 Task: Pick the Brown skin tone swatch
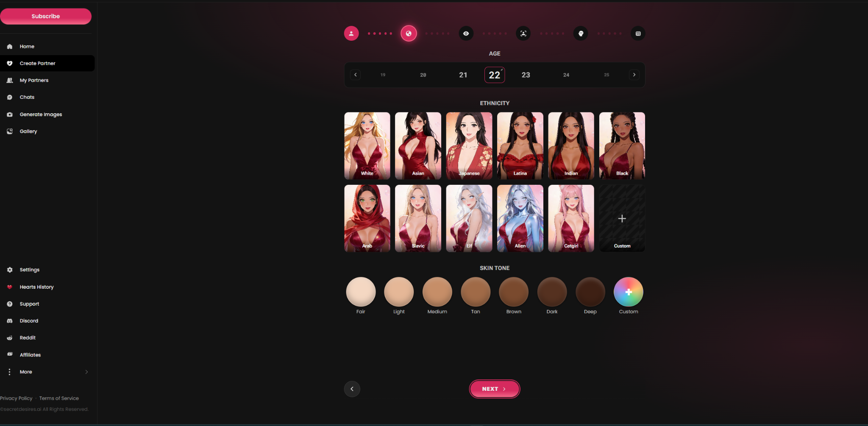coord(514,292)
